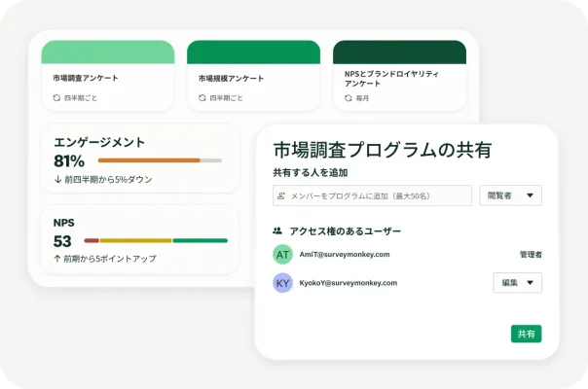Click the users icon beside アクセス権のあるユーザー
Image resolution: width=588 pixels, height=389 pixels.
click(277, 230)
